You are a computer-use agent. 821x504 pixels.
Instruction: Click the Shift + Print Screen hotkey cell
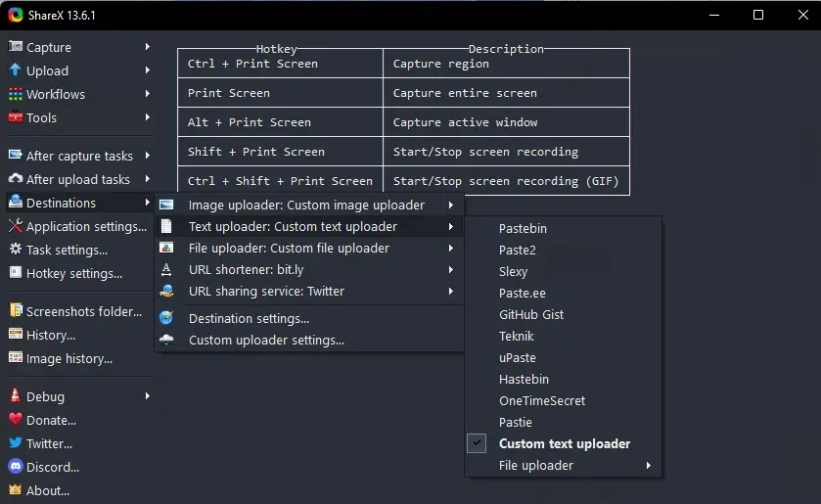280,152
